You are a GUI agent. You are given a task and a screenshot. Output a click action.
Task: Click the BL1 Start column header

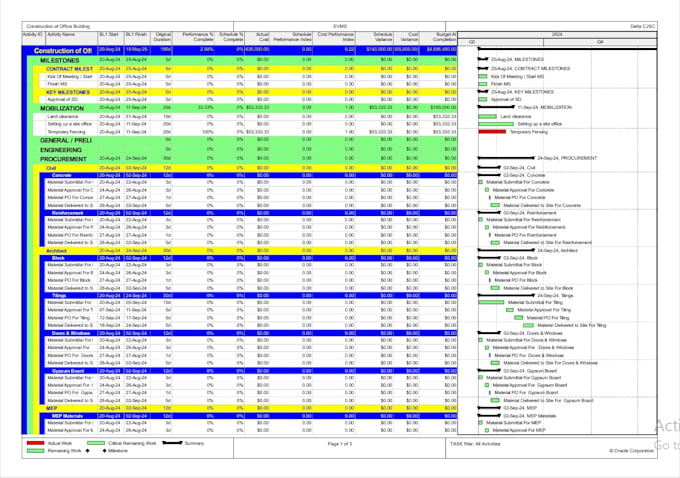(x=111, y=37)
